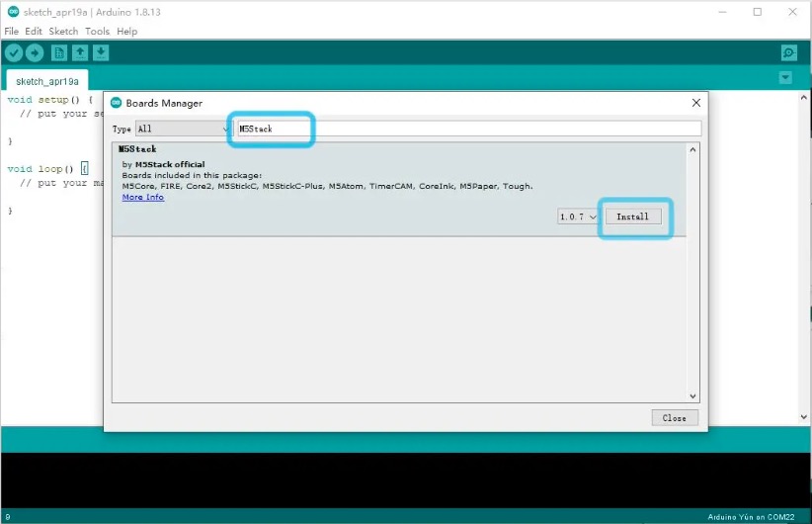This screenshot has height=524, width=812.
Task: Click 'by M5Stack official' text
Action: click(x=164, y=164)
